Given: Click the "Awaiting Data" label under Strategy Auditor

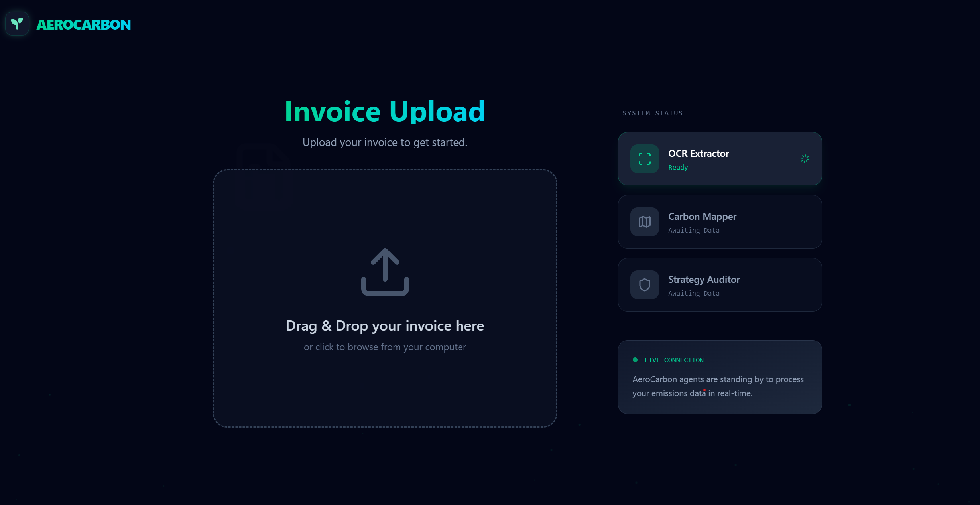Looking at the screenshot, I should (694, 294).
